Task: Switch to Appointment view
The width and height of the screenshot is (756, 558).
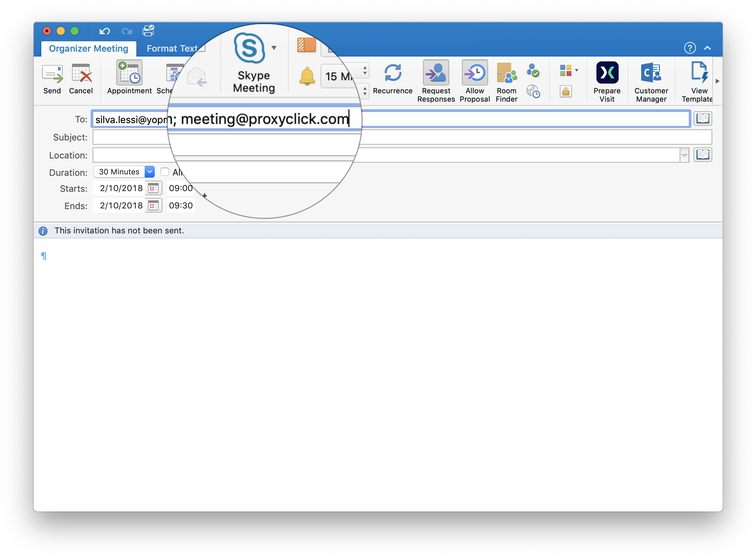Action: tap(129, 78)
